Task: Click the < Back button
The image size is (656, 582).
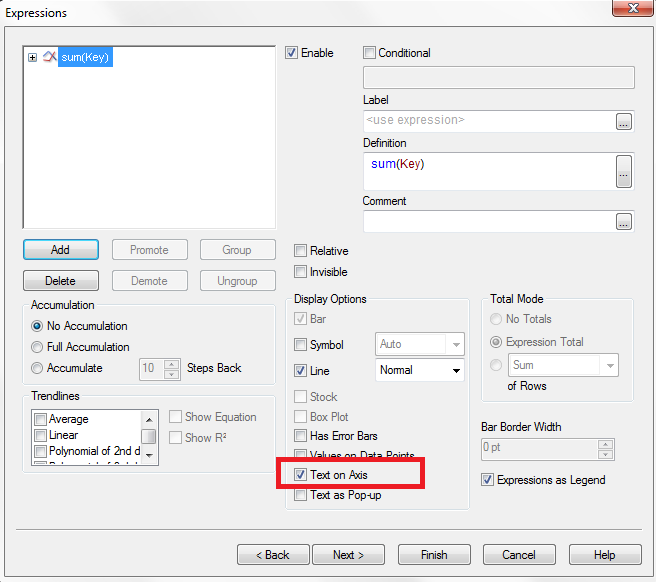Action: click(x=273, y=555)
